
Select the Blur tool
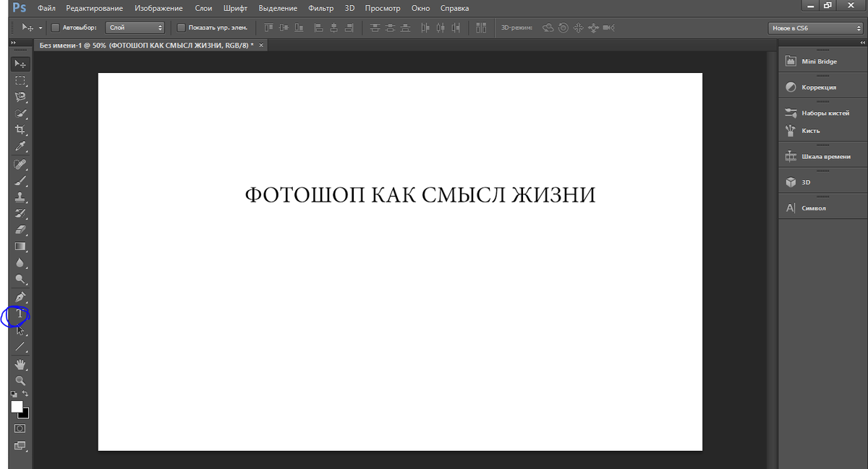(x=20, y=263)
